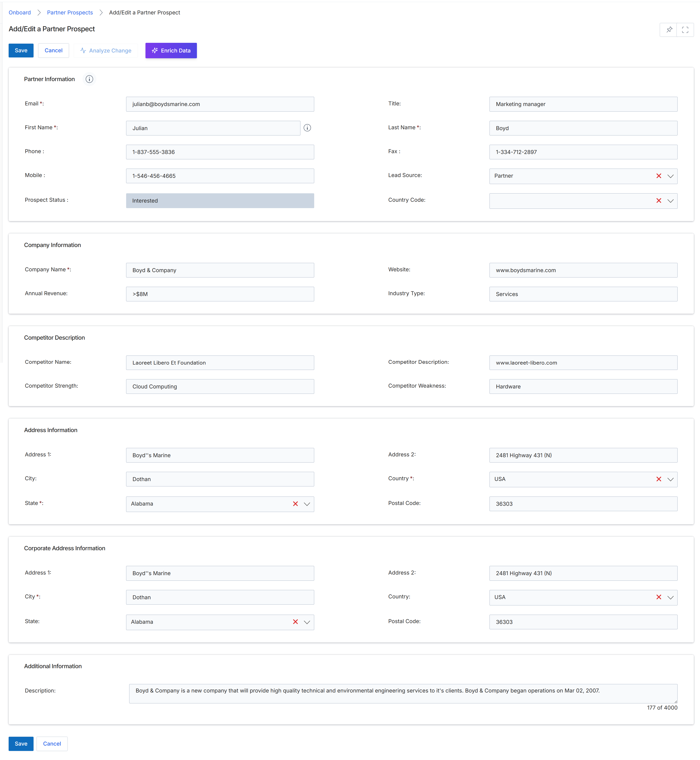This screenshot has width=700, height=760.
Task: Edit Address 1 in Corporate Address
Action: (x=220, y=573)
